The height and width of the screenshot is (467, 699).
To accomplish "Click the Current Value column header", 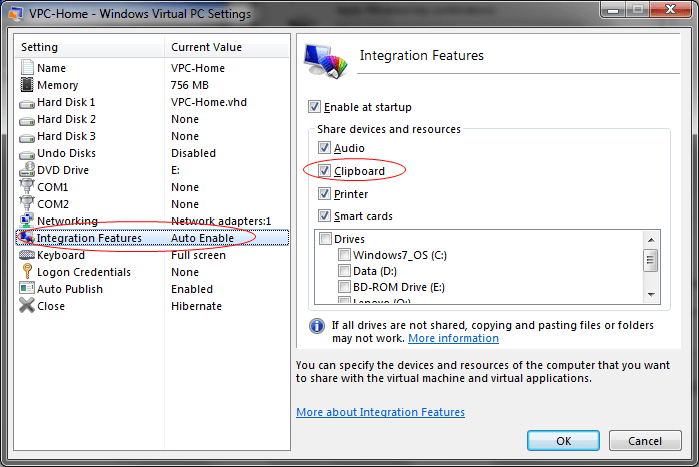I will point(227,47).
